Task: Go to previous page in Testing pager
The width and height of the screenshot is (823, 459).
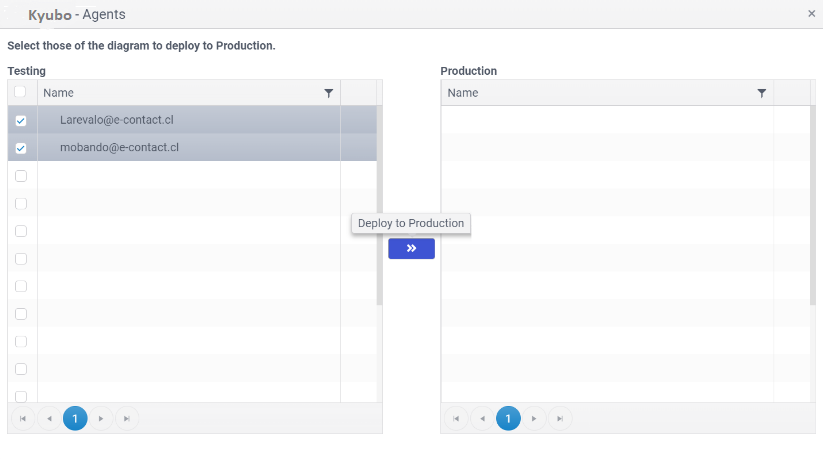Action: coord(49,418)
